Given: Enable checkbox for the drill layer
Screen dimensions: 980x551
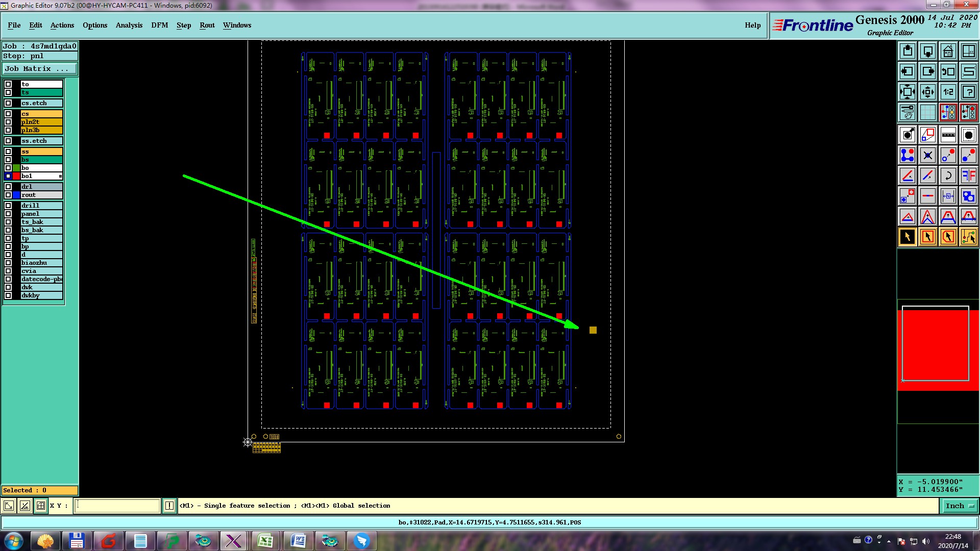Looking at the screenshot, I should click(8, 206).
